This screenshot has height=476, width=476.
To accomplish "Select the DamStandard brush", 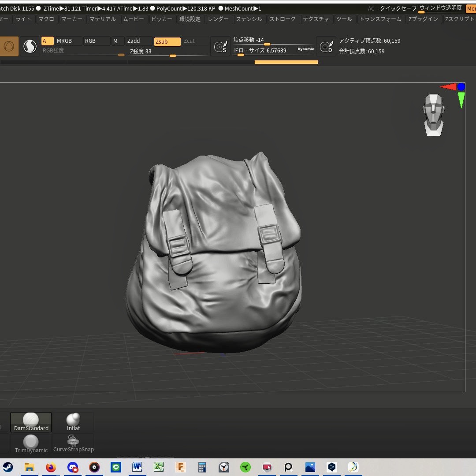I will [x=31, y=422].
